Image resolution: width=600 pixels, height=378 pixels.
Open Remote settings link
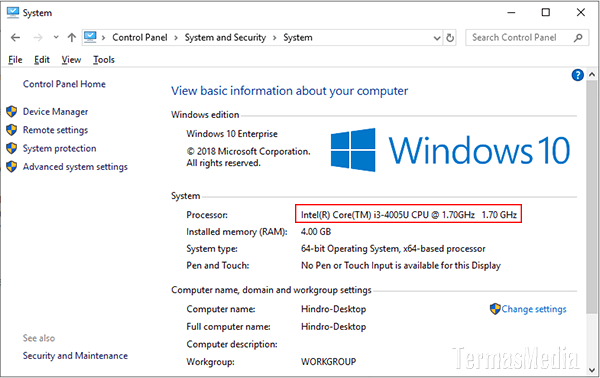click(x=55, y=130)
